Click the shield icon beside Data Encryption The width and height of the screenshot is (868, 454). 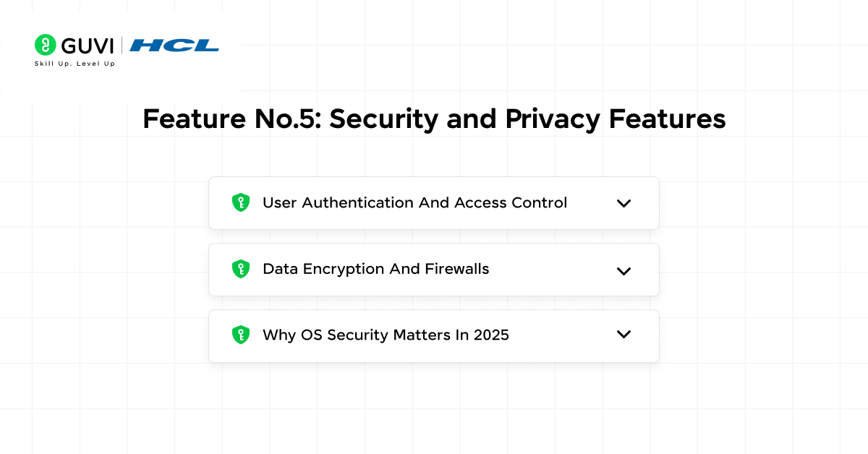click(241, 270)
